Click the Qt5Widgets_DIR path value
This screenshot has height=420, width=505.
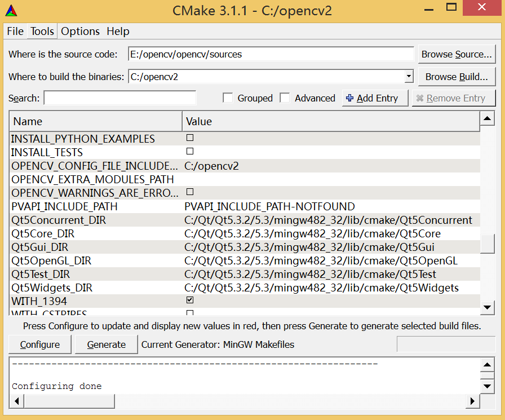coord(321,288)
